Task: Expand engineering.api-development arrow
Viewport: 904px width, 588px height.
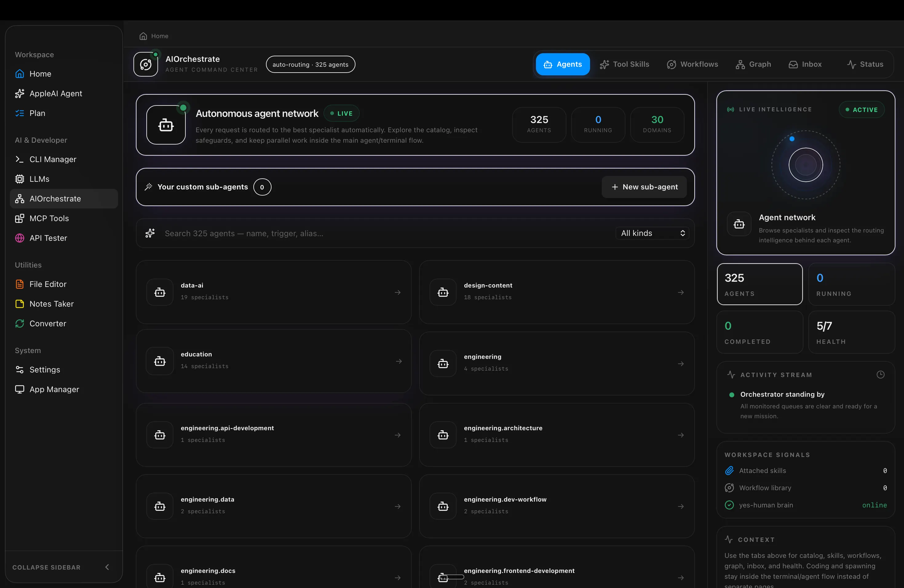Action: (x=398, y=435)
